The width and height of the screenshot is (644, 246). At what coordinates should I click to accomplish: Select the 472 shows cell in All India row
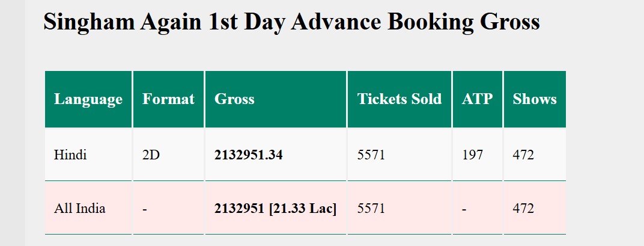point(523,209)
